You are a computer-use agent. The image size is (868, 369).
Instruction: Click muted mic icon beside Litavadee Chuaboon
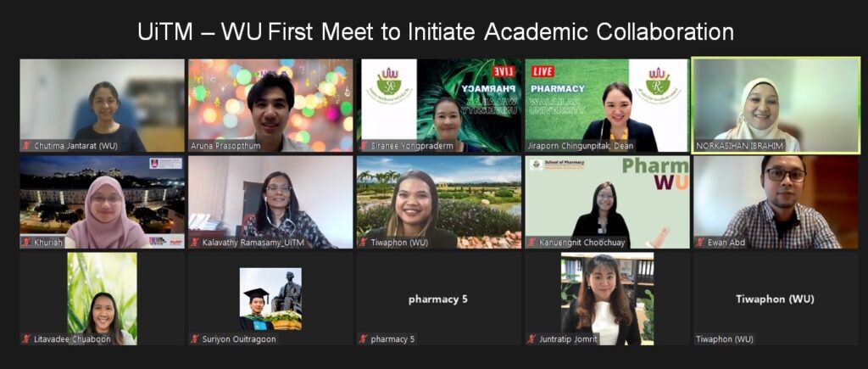(x=26, y=339)
